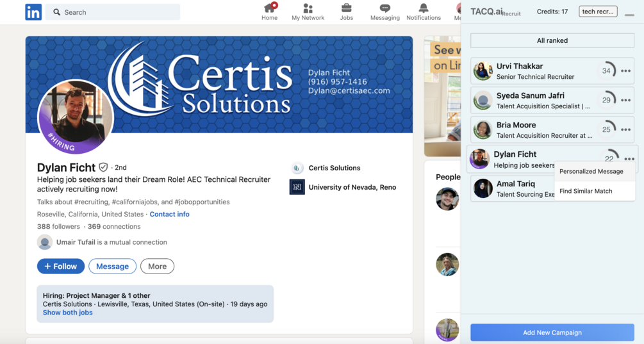Open the tech recr... campaign dropdown
Screen dimensions: 644x344
point(598,12)
